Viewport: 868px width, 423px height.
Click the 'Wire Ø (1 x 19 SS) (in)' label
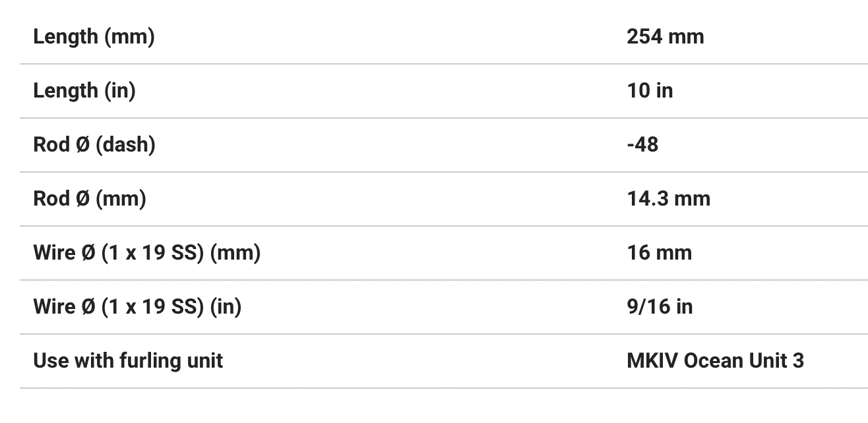[x=137, y=306]
